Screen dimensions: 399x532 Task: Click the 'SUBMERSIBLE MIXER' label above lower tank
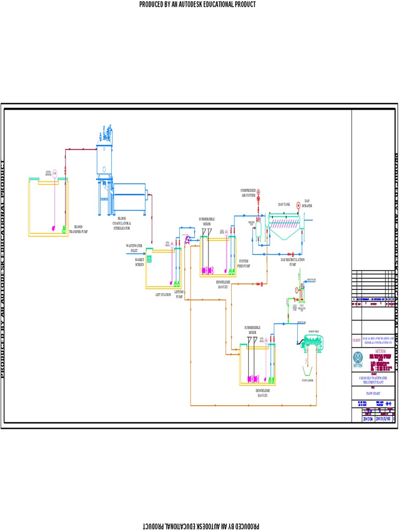click(252, 330)
